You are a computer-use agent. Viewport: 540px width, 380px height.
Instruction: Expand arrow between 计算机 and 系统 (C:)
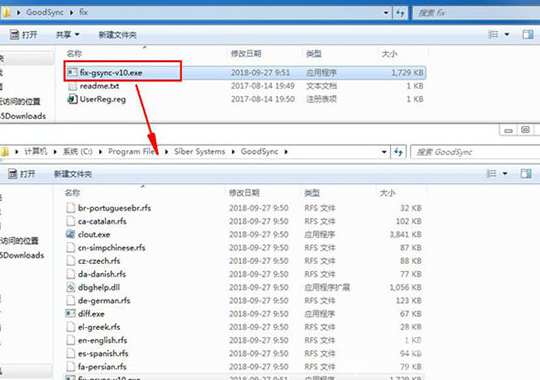tap(55, 152)
